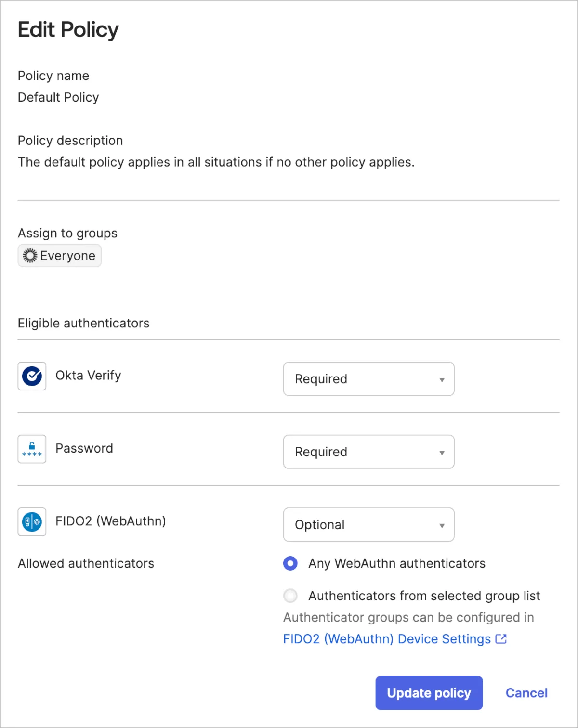Click the Password authenticator label
The image size is (578, 728).
coord(84,448)
